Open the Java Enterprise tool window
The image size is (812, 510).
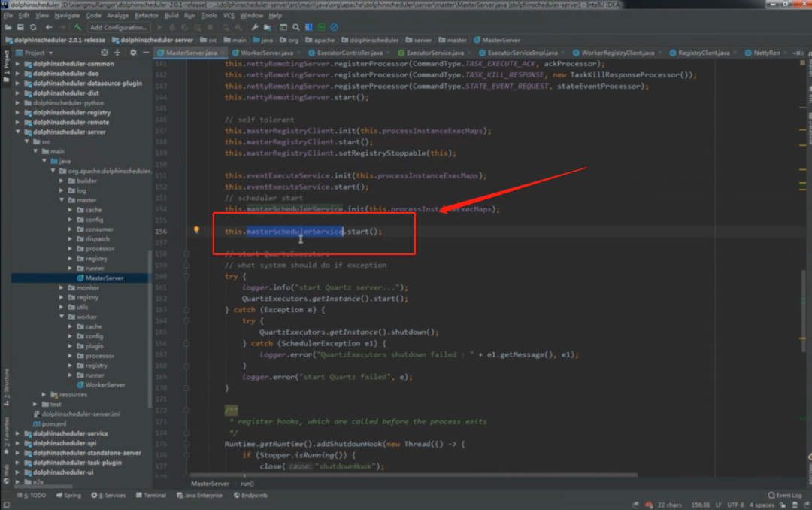tap(199, 496)
